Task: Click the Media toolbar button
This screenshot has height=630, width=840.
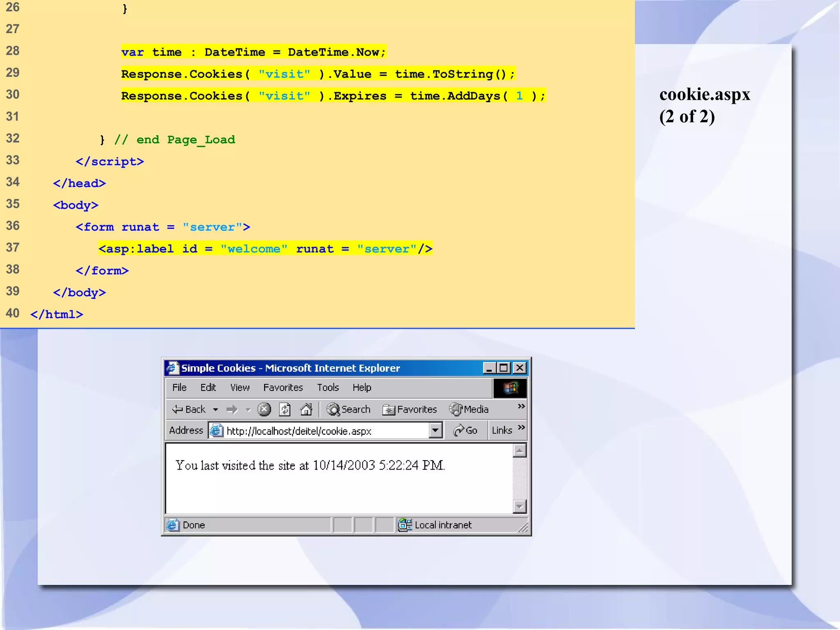Action: (x=469, y=409)
